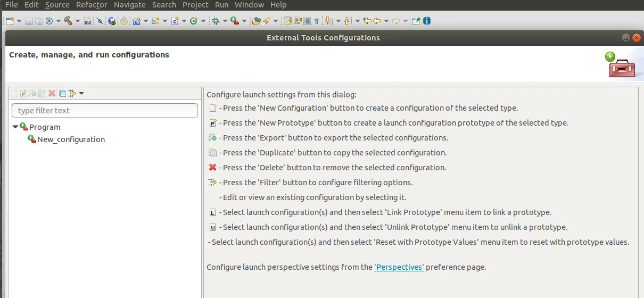644x298 pixels.
Task: Click Duplicate configuration icon in dialog toolbar
Action: pyautogui.click(x=42, y=94)
